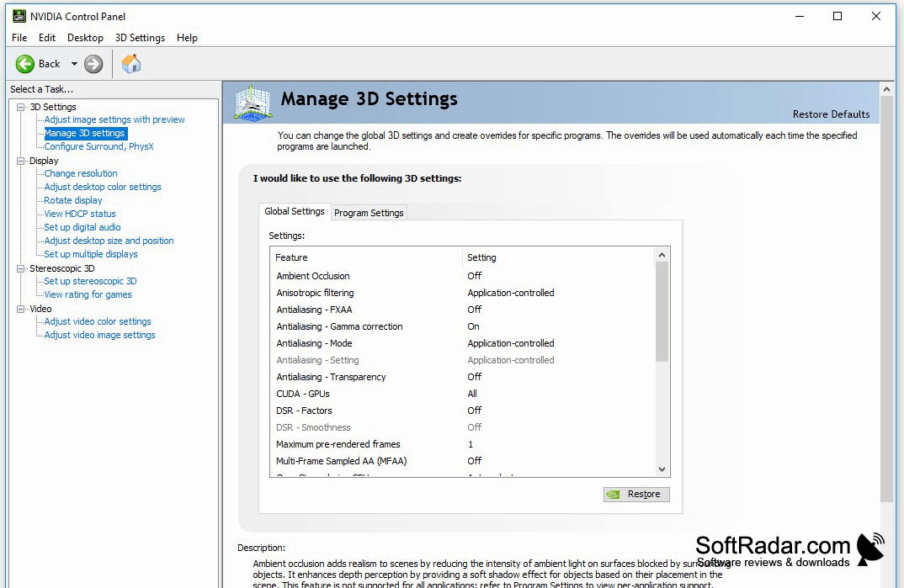904x588 pixels.
Task: Select the Ambient Occlusion setting row
Action: (462, 276)
